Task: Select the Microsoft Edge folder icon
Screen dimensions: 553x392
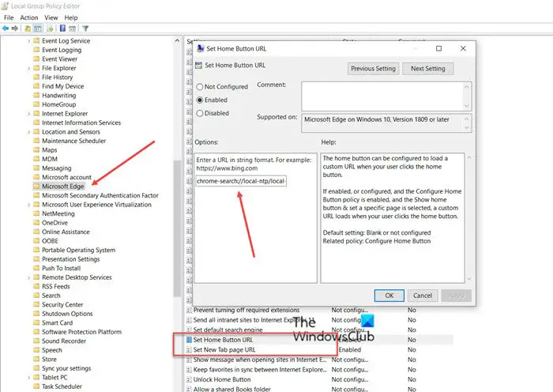Action: (x=36, y=186)
